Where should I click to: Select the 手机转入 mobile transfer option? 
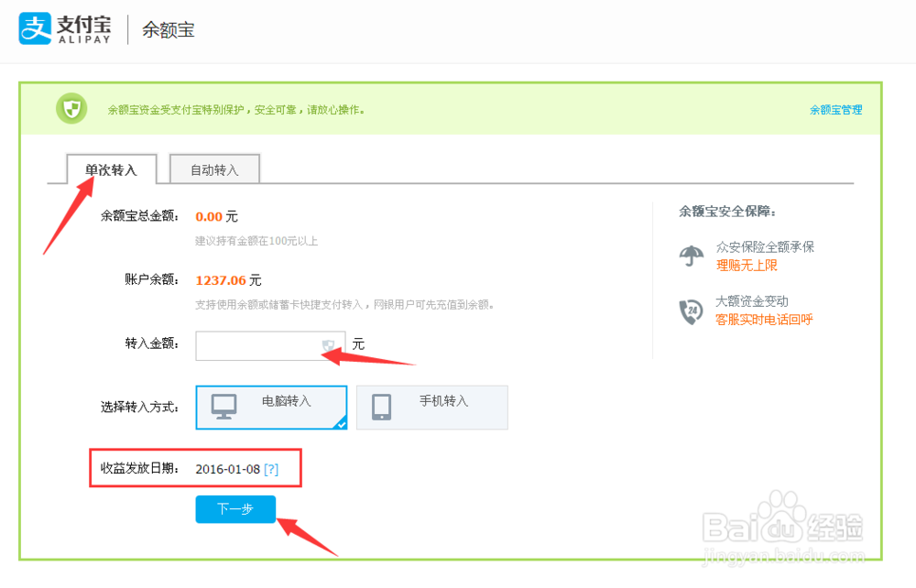pos(432,408)
